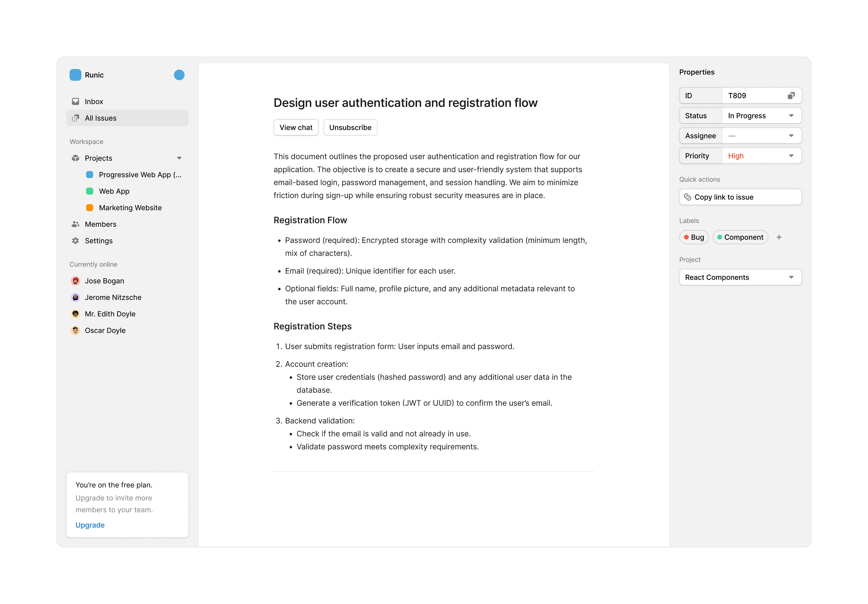Open Settings page
Viewport: 868px width, 604px height.
pos(127,241)
